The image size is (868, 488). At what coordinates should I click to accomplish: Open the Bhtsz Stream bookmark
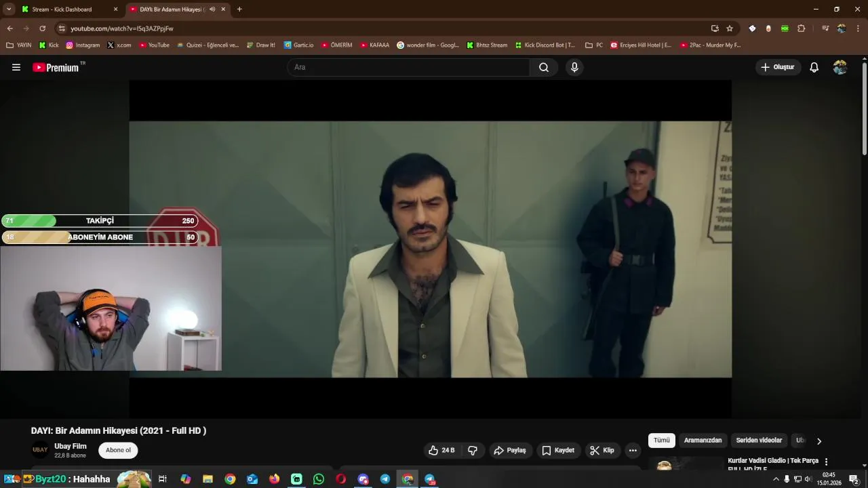point(487,45)
